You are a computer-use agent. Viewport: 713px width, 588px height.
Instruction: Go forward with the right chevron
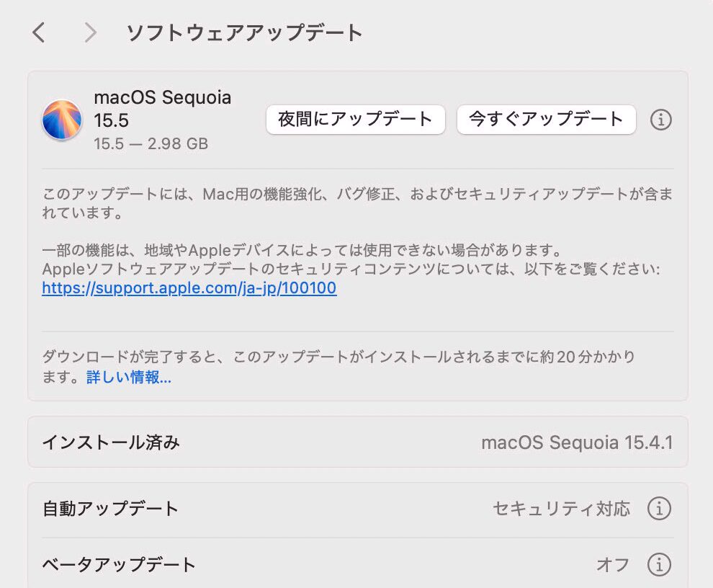[90, 32]
